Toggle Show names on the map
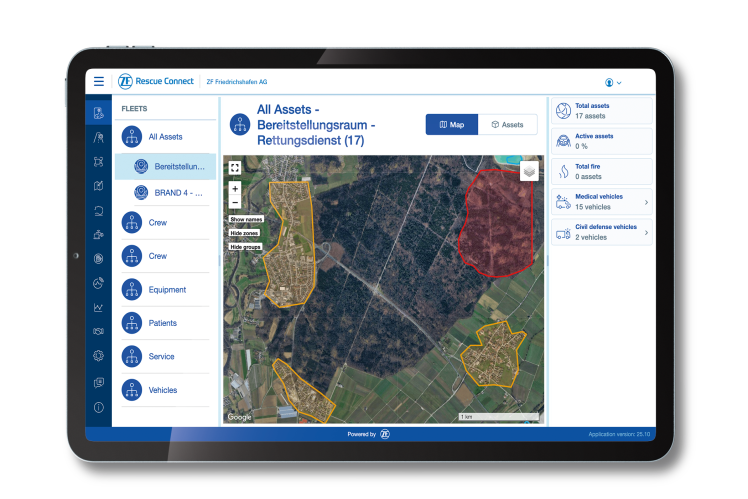 click(x=245, y=219)
